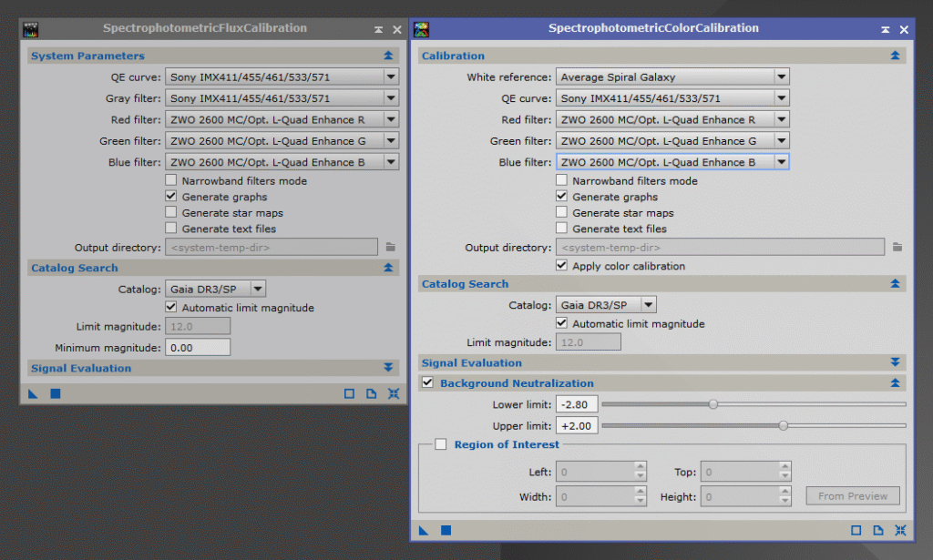
Task: Click the FluxCalibration Output directory field
Action: click(272, 248)
